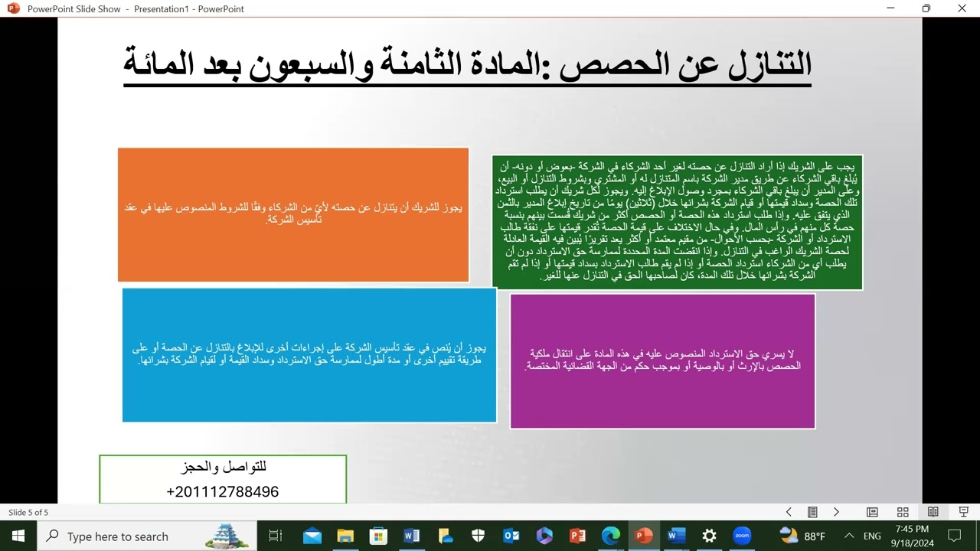Viewport: 980px width, 551px height.
Task: Start Slide Show from status bar icon
Action: (x=963, y=512)
